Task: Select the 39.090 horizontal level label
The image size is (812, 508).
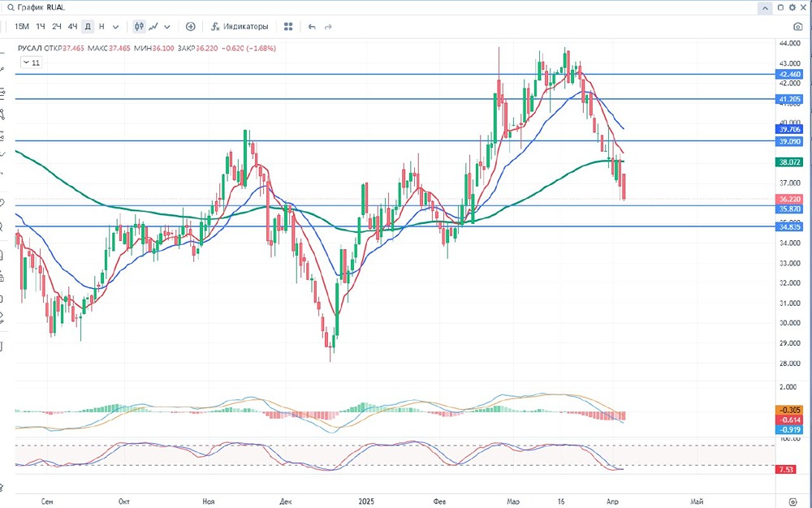Action: [x=789, y=142]
